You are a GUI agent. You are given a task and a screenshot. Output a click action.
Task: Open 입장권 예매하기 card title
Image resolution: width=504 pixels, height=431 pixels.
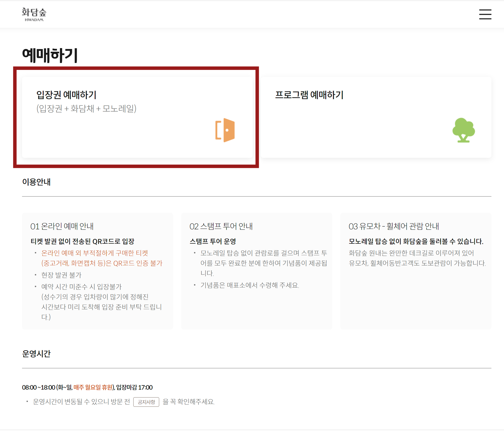[x=66, y=95]
